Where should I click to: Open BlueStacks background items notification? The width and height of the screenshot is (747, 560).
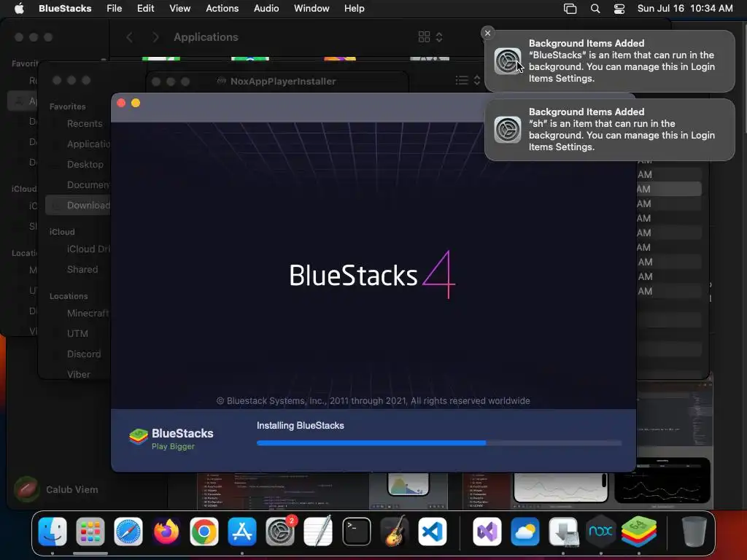610,61
